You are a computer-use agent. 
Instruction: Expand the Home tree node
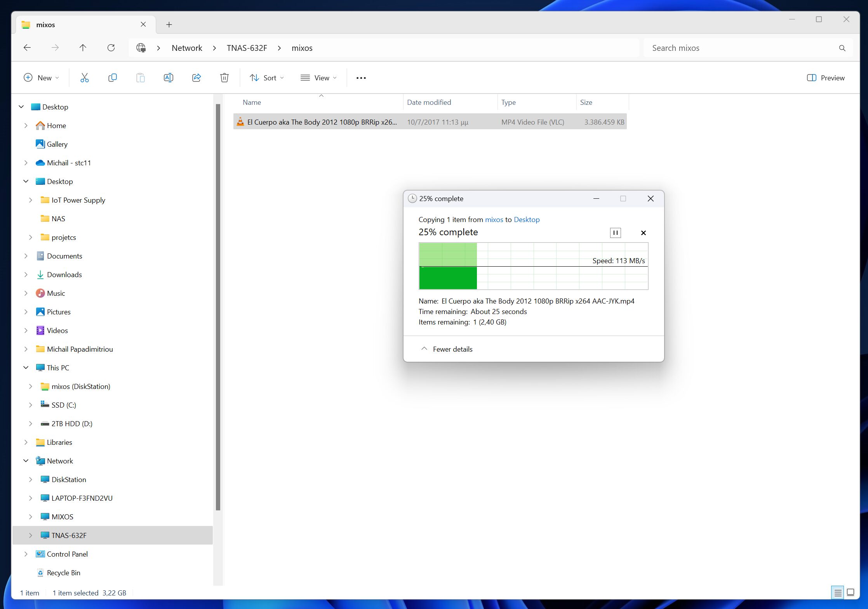(26, 125)
